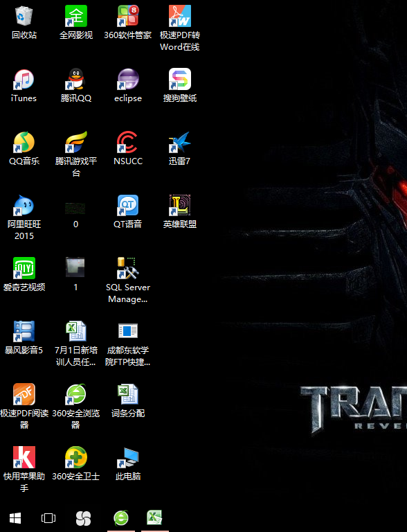The image size is (407, 532).
Task: Launch QT语音 voice chat
Action: click(128, 205)
